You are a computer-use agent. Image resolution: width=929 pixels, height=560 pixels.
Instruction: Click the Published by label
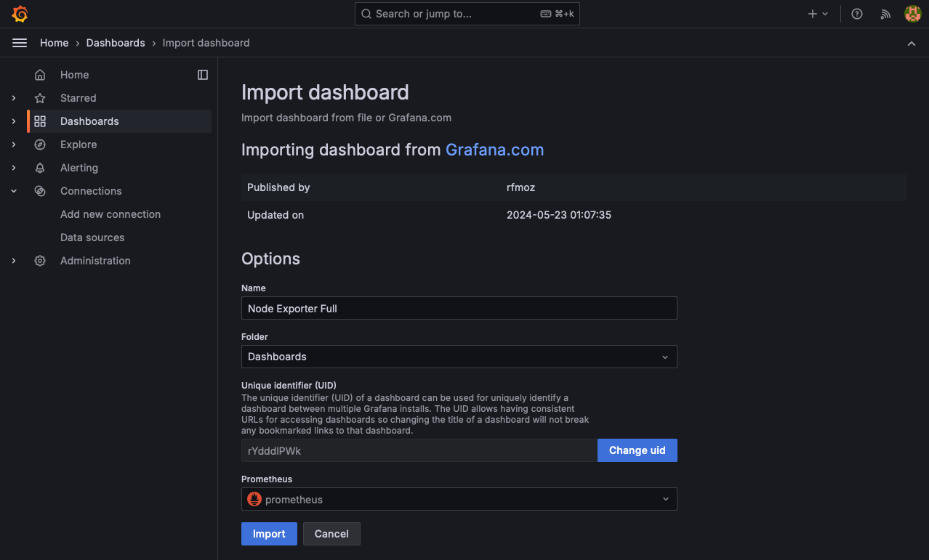pos(278,187)
